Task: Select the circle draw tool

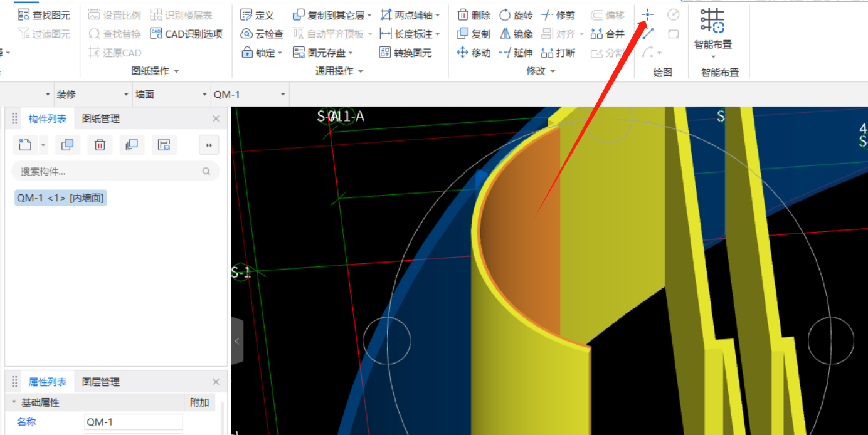Action: pos(674,14)
